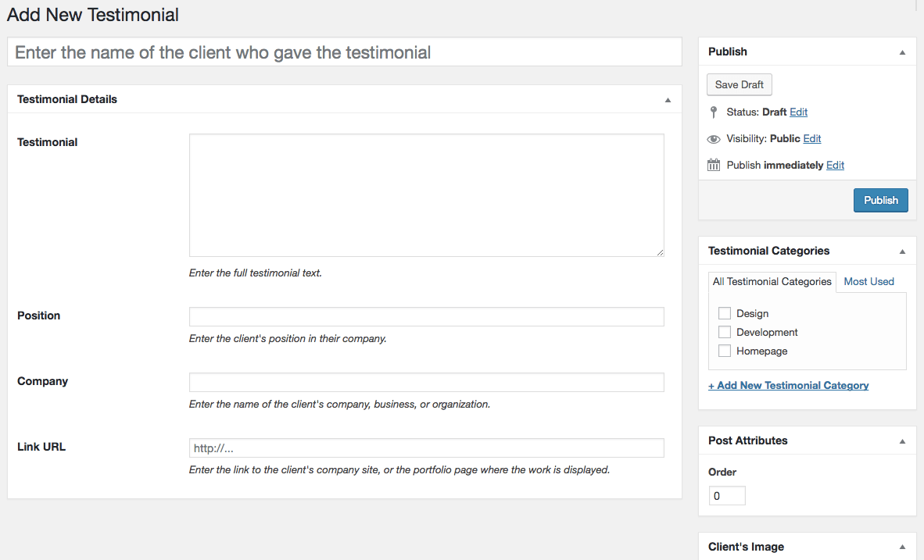
Task: Check the Design category checkbox
Action: [725, 313]
